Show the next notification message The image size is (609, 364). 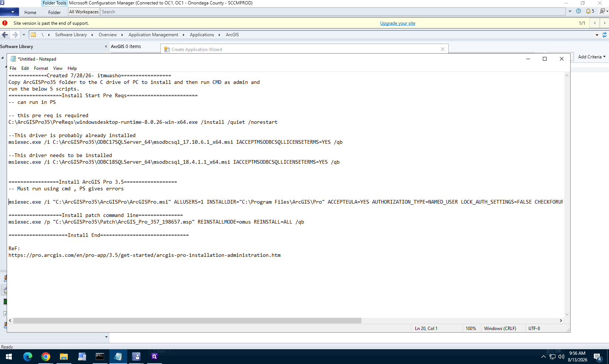pyautogui.click(x=605, y=23)
